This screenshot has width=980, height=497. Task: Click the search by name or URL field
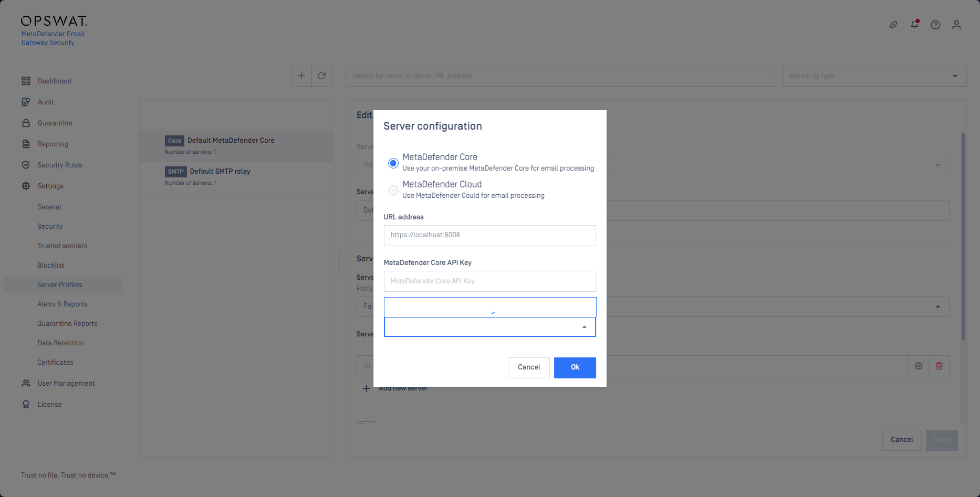click(x=560, y=76)
